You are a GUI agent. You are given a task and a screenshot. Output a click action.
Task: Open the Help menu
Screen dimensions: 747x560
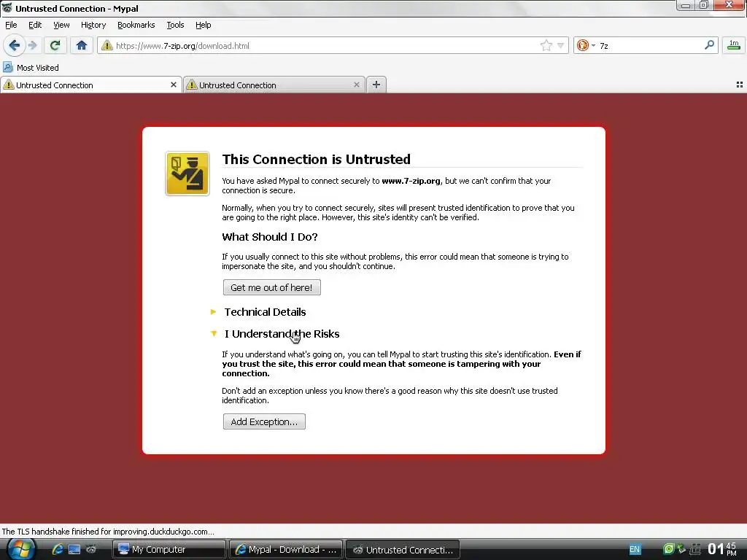[204, 26]
